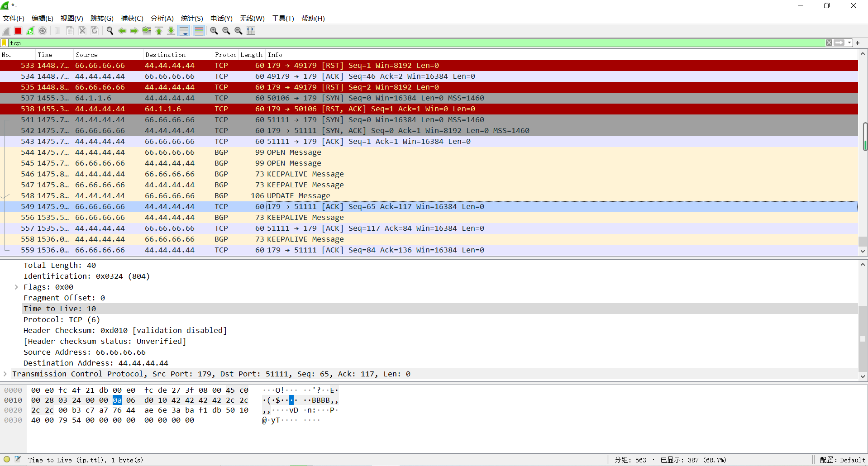The height and width of the screenshot is (466, 868).
Task: Click highlighted hex byte 0a
Action: point(117,400)
